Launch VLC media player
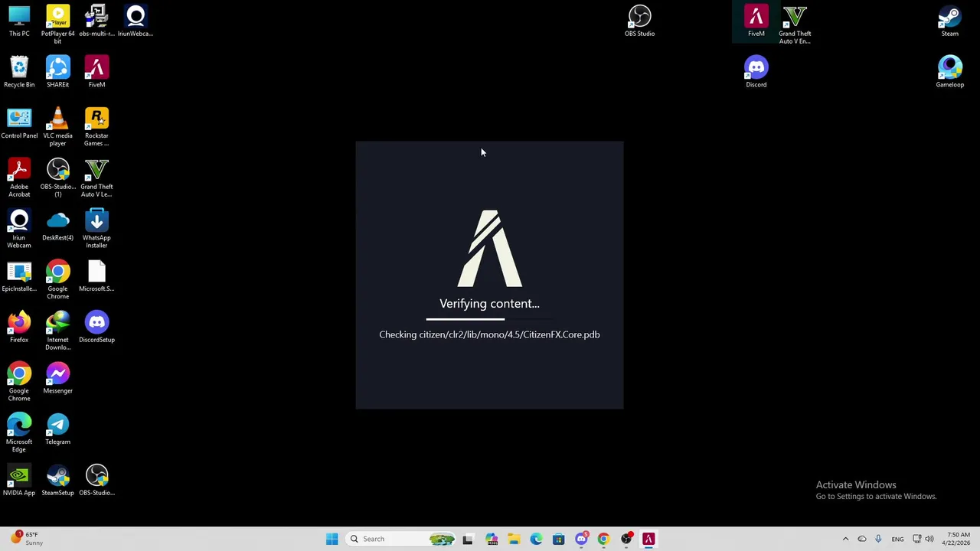980x551 pixels. pyautogui.click(x=57, y=126)
